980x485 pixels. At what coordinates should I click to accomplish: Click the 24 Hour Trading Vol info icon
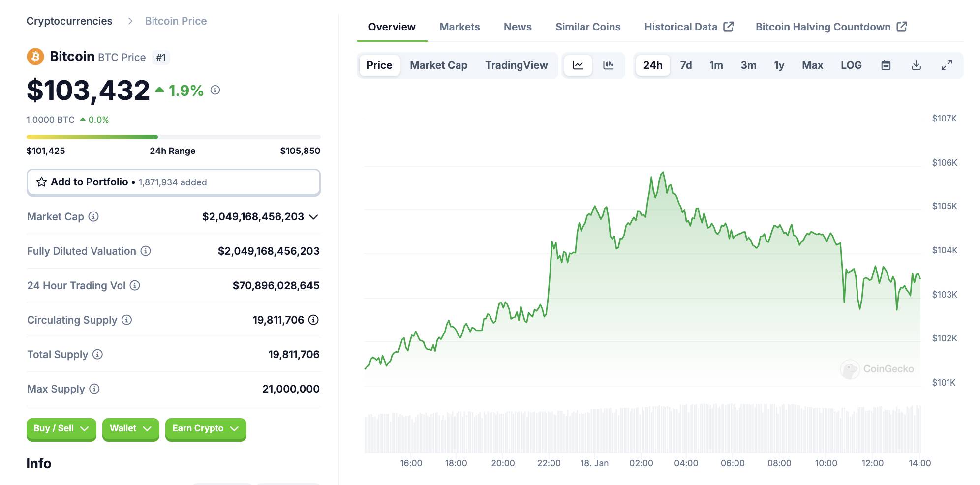(x=135, y=285)
